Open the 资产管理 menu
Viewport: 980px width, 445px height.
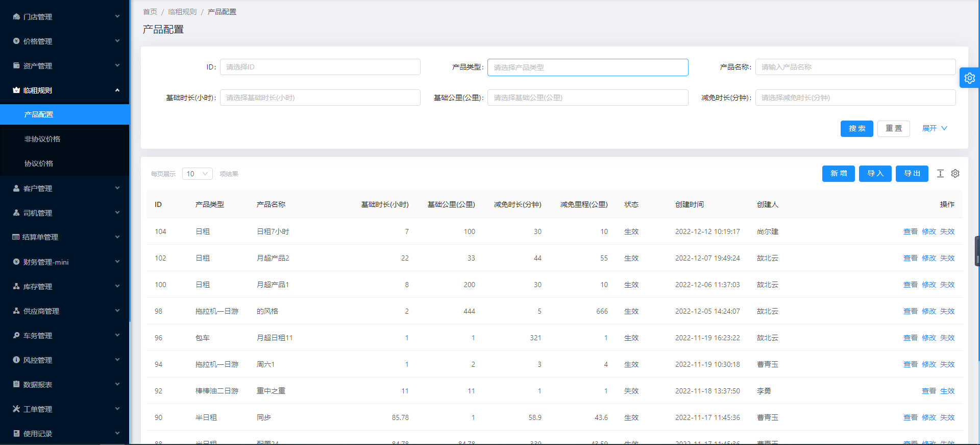click(65, 66)
